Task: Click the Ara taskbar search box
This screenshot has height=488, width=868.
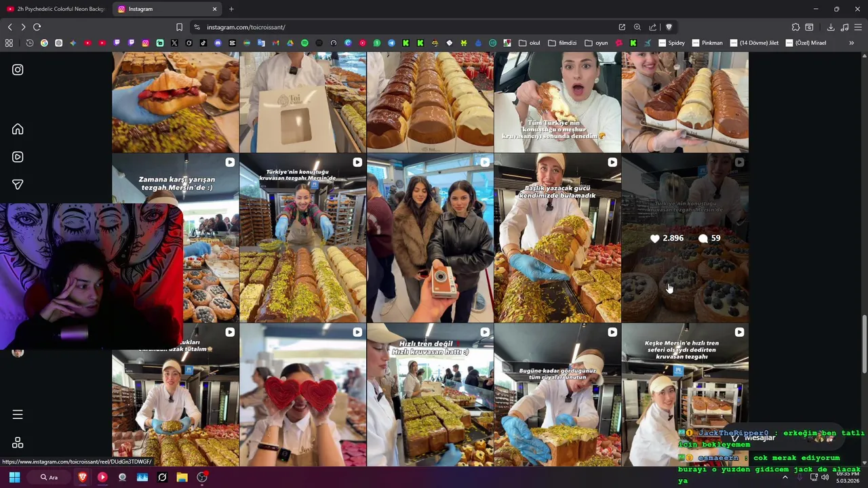Action: pos(50,477)
